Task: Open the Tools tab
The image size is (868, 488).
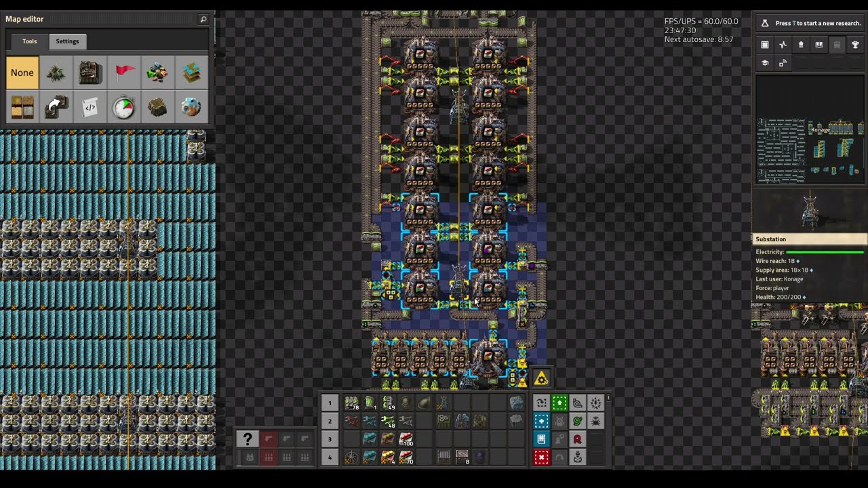Action: [x=29, y=41]
